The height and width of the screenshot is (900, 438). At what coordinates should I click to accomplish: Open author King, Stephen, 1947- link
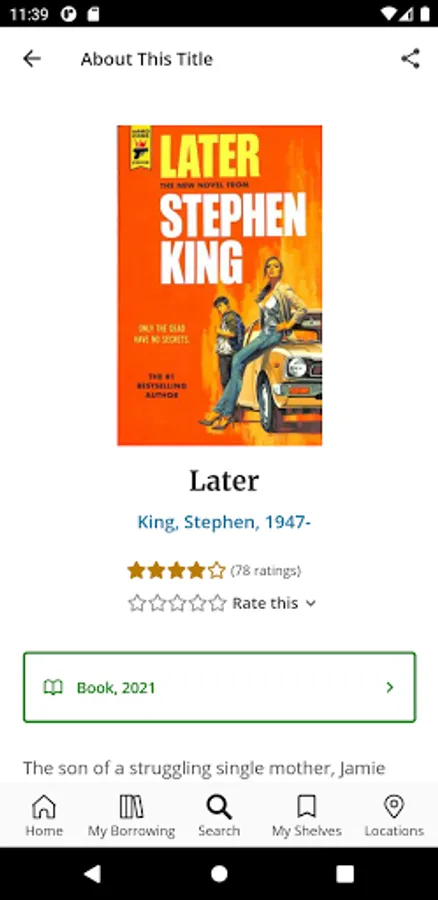pyautogui.click(x=224, y=522)
